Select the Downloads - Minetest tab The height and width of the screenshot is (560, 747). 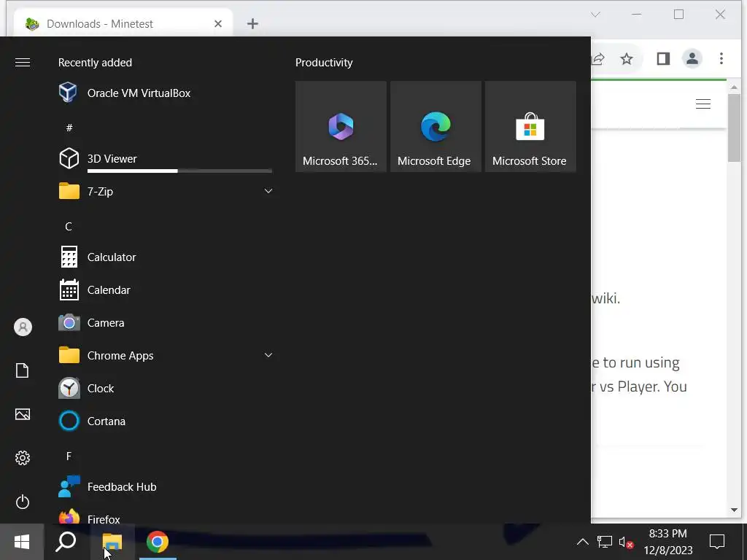coord(124,24)
